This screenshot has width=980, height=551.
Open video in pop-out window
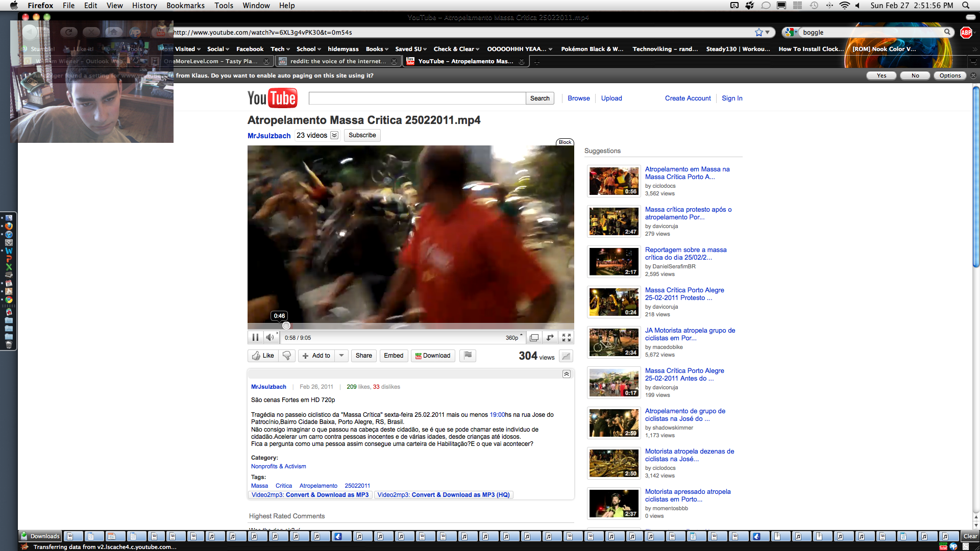pos(534,338)
